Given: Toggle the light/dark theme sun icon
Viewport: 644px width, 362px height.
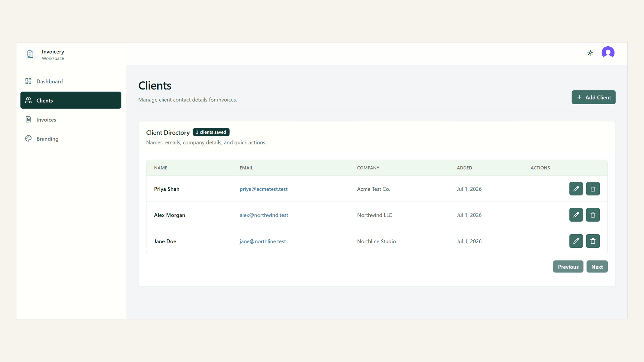Looking at the screenshot, I should point(590,53).
